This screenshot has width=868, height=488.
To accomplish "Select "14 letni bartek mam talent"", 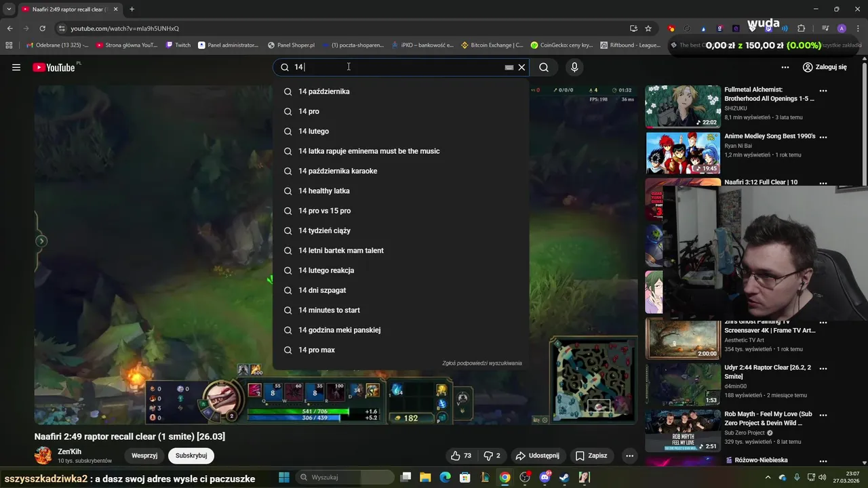I will point(401,250).
